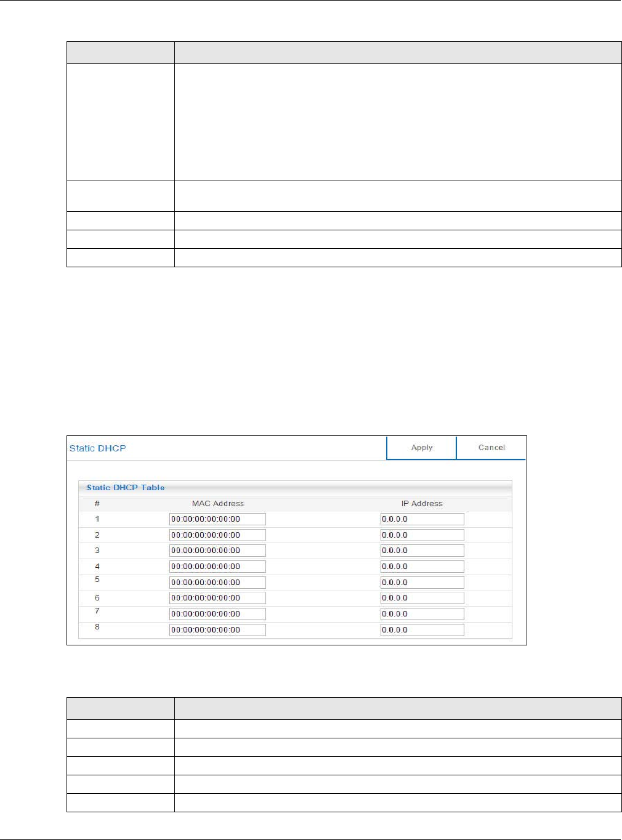
Task: Click the MAC Address field in row 1
Action: click(217, 519)
